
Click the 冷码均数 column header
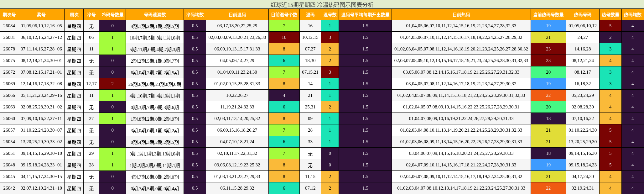[x=195, y=14]
